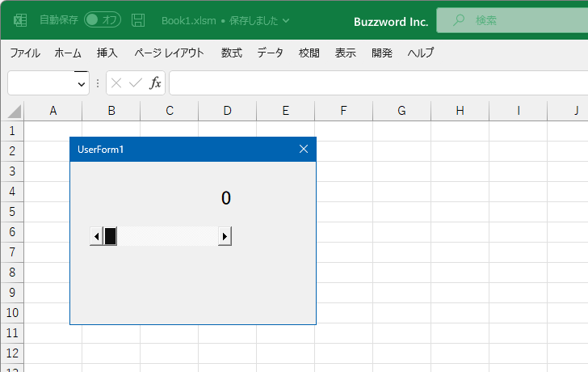Open the insert function fx icon
This screenshot has height=372, width=588.
pyautogui.click(x=155, y=82)
